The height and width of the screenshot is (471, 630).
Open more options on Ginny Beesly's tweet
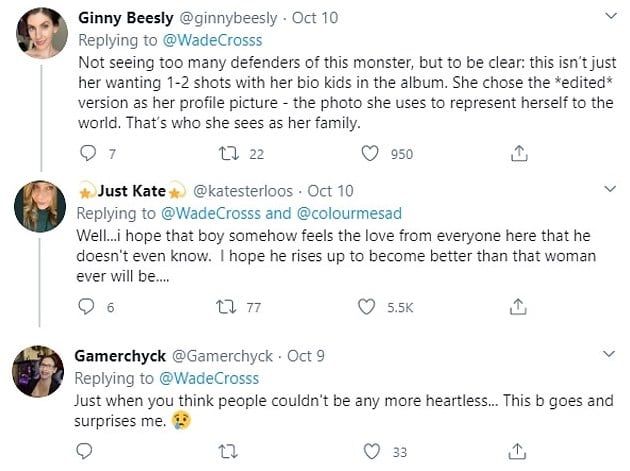610,17
